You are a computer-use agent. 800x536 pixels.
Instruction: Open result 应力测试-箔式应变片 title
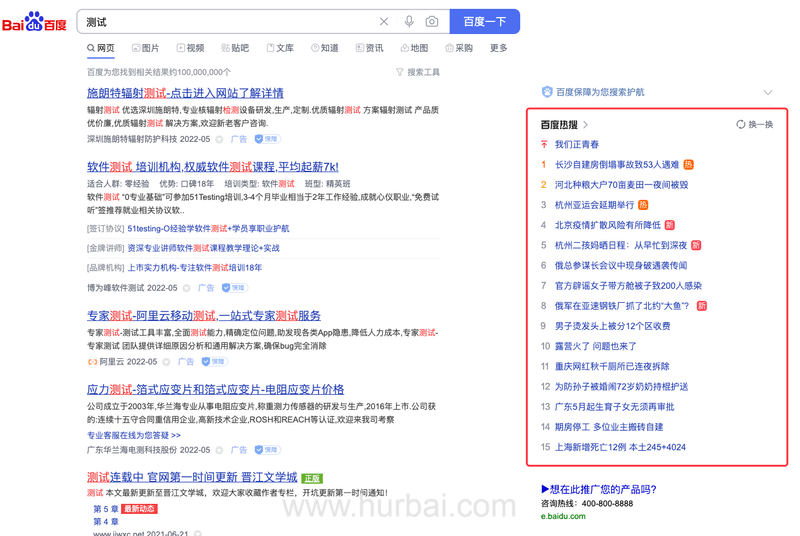(x=215, y=390)
